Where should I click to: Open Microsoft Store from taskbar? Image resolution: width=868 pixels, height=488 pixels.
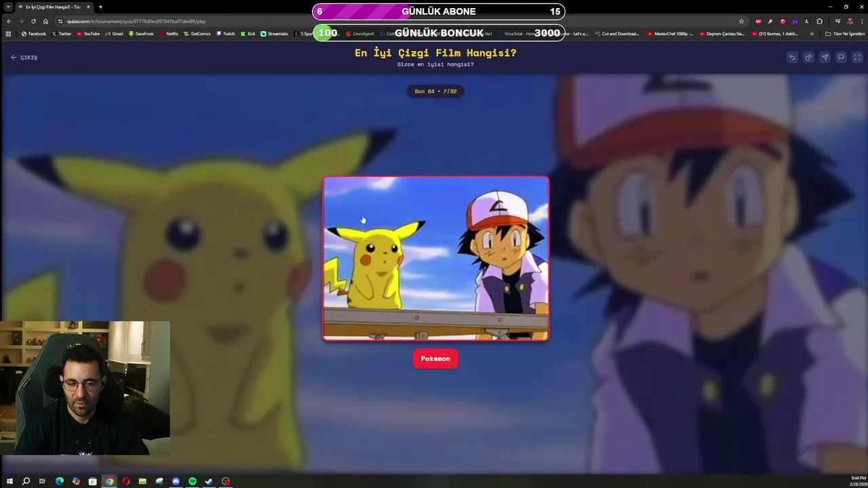tap(93, 481)
